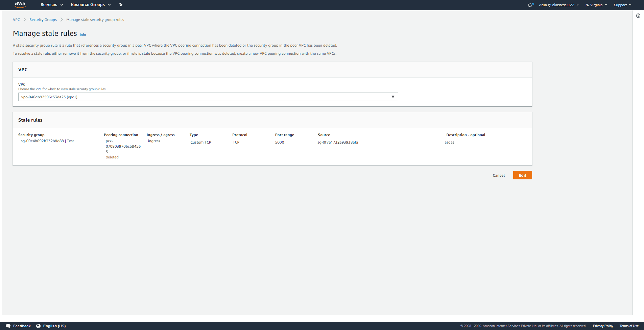644x330 pixels.
Task: Click the Cancel button
Action: (498, 175)
